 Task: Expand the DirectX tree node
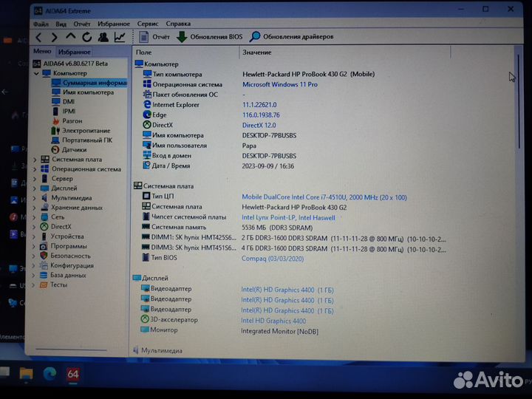34,227
